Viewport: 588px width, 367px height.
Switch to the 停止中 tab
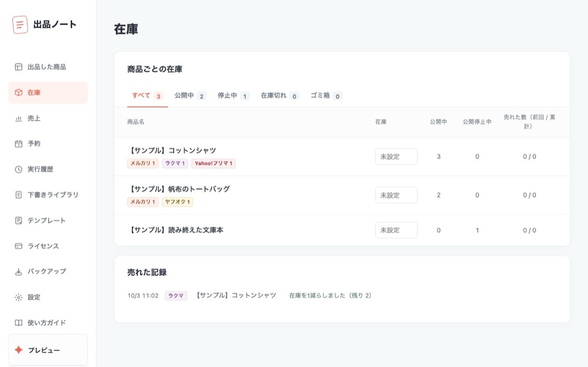233,96
